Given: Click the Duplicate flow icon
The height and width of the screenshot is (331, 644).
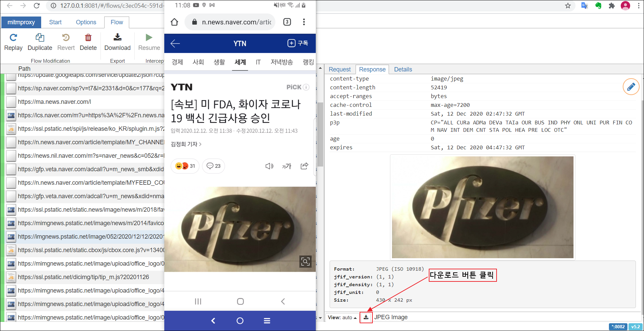Looking at the screenshot, I should click(x=40, y=37).
